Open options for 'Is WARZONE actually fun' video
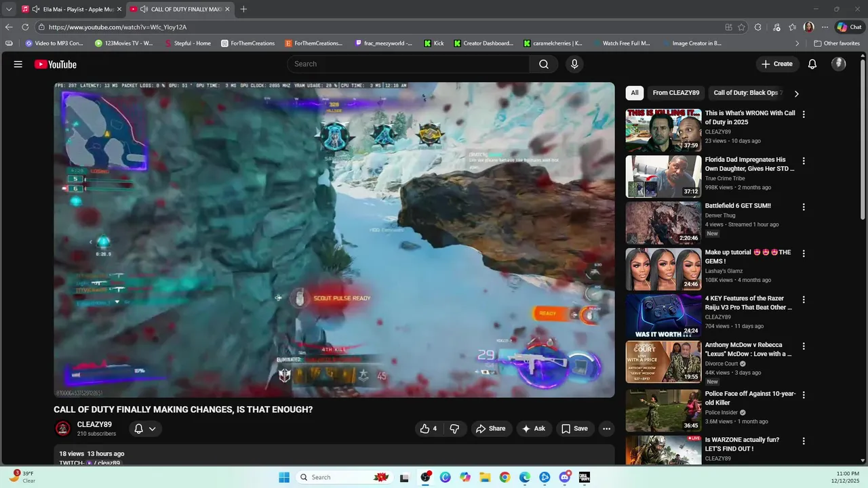Screen dimensions: 868x488 click(804, 441)
